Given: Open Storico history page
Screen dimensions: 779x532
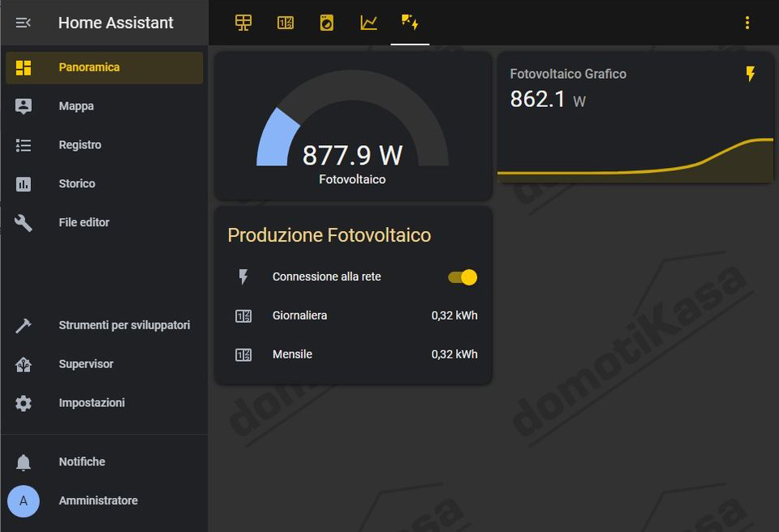Looking at the screenshot, I should click(105, 184).
